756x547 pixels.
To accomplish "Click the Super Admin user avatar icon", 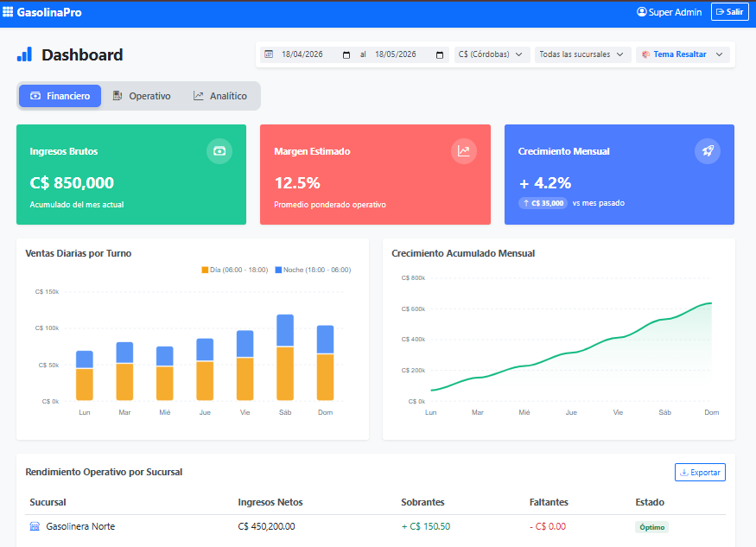I will 641,12.
